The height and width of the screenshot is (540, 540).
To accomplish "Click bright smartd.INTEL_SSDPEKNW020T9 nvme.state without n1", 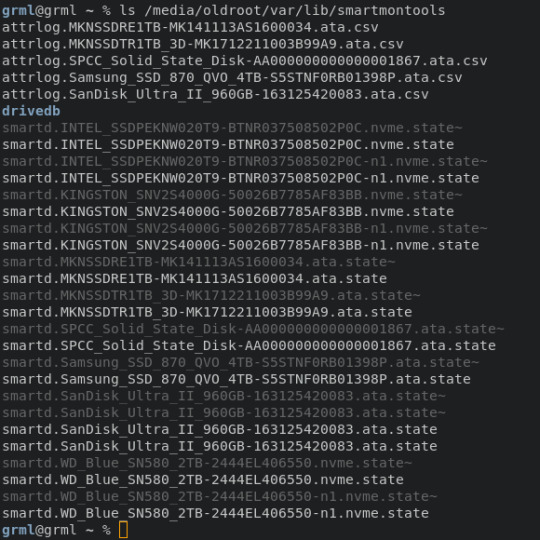I will pyautogui.click(x=228, y=145).
